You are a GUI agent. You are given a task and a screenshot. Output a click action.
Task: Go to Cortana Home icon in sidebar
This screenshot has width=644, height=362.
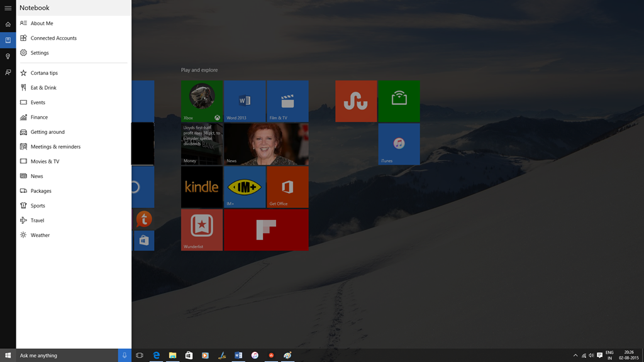coord(8,25)
